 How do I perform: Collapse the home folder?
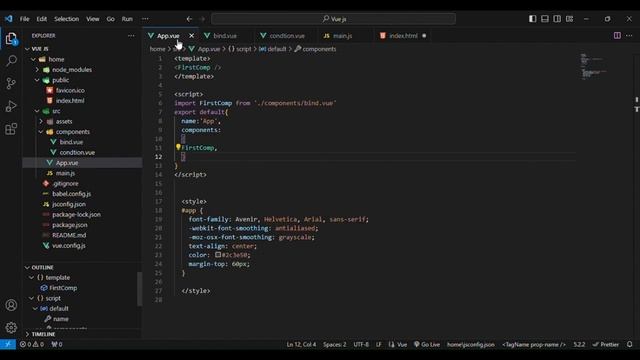33,59
